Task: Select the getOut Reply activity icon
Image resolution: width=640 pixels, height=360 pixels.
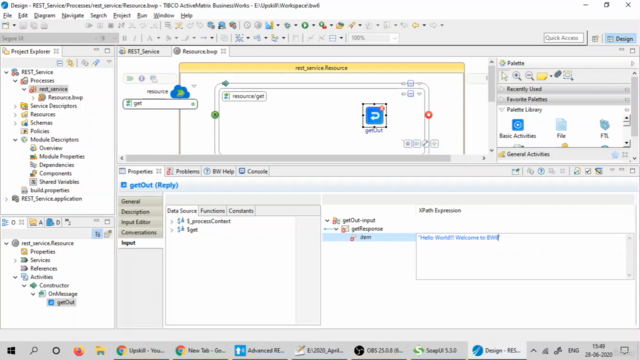Action: coord(374,116)
